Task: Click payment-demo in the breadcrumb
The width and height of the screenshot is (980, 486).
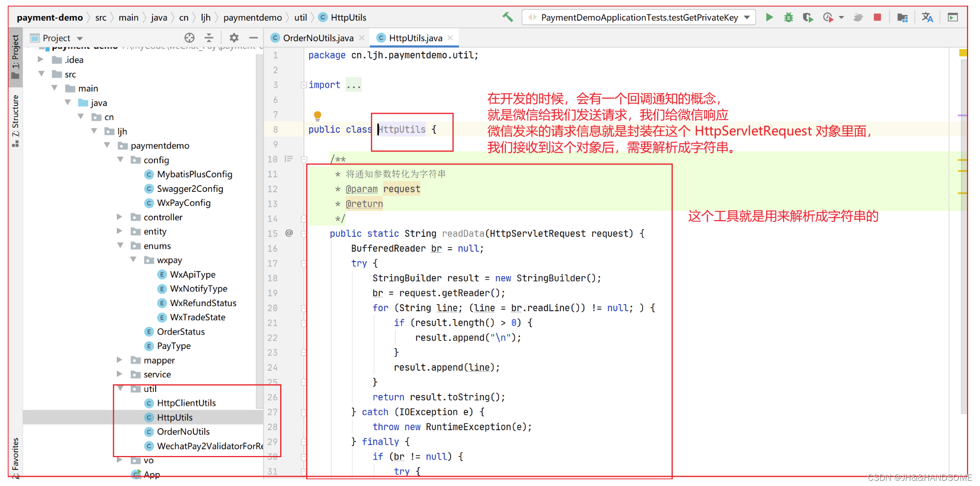Action: click(x=50, y=18)
